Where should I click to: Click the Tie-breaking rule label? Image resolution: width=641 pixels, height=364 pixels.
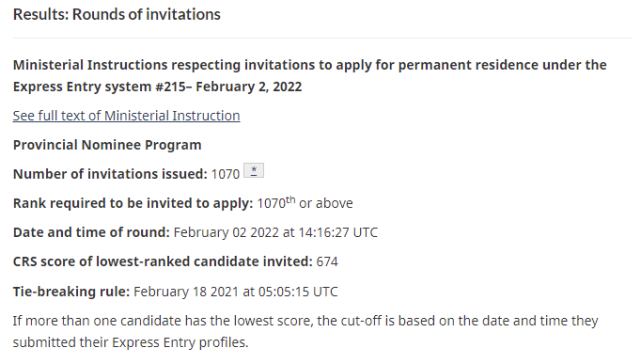point(71,292)
